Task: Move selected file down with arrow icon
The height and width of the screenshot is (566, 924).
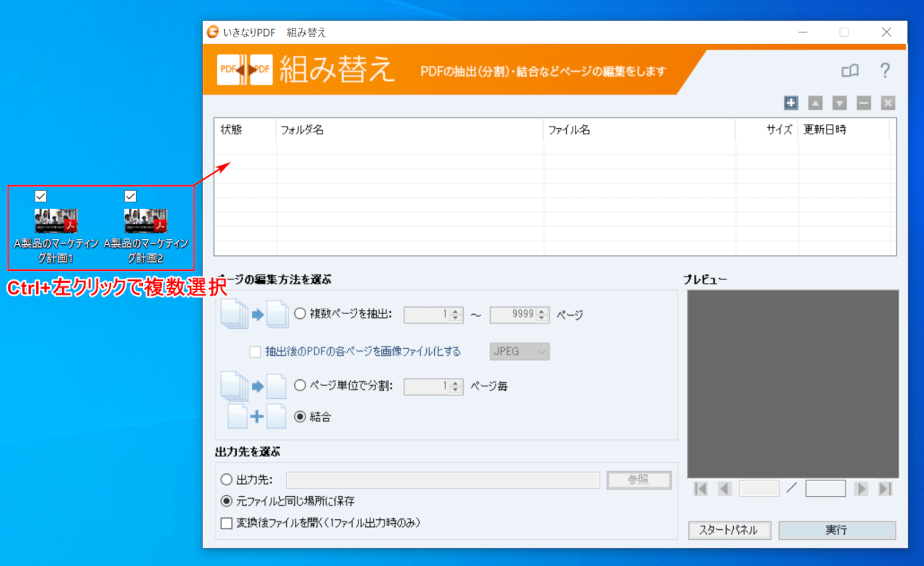Action: 839,103
